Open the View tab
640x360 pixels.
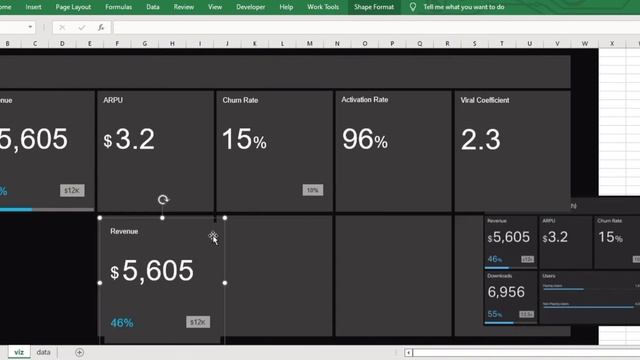click(x=215, y=7)
